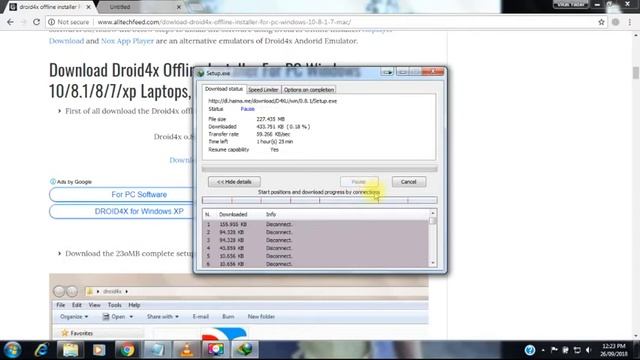Bookmark this page with the star icon
Image resolution: width=640 pixels, height=360 pixels.
[601, 22]
